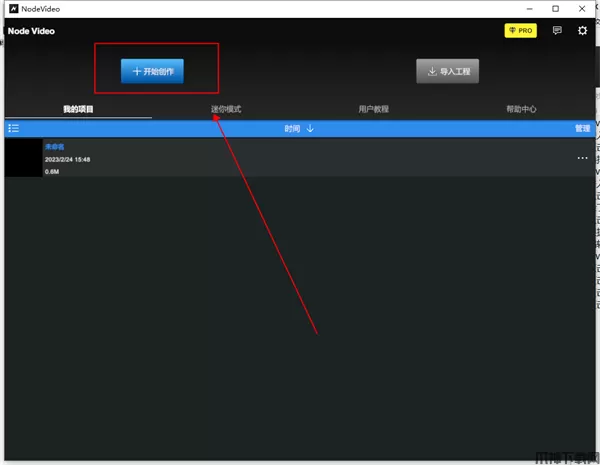Click the 导入工程 import project button
Viewport: 600px width, 465px height.
447,71
